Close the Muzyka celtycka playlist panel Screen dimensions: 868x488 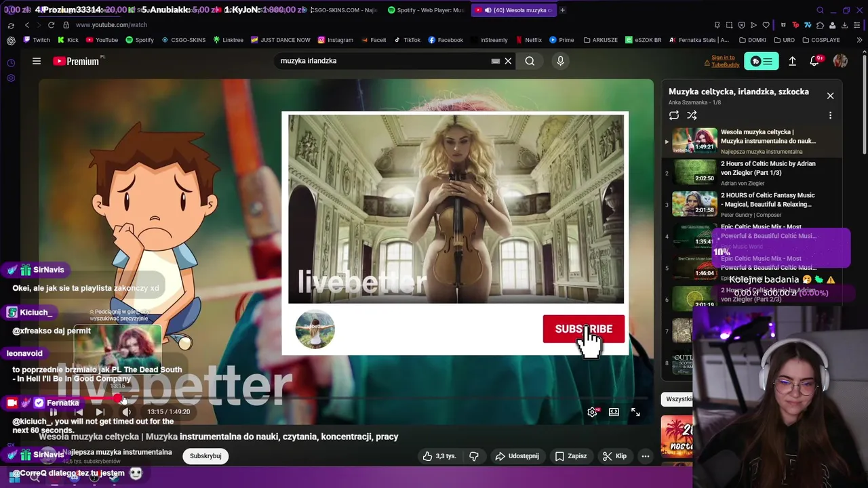(x=830, y=96)
